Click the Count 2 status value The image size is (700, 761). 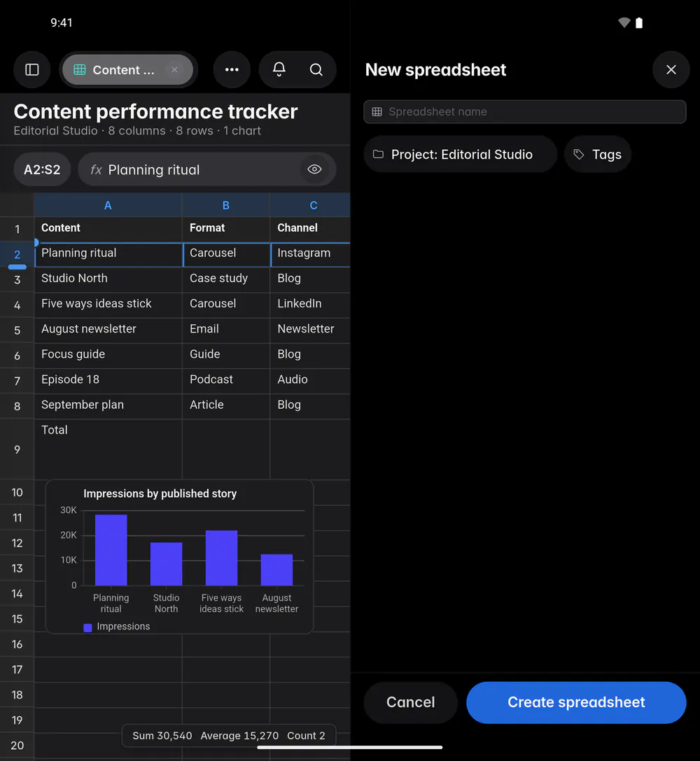pos(306,736)
